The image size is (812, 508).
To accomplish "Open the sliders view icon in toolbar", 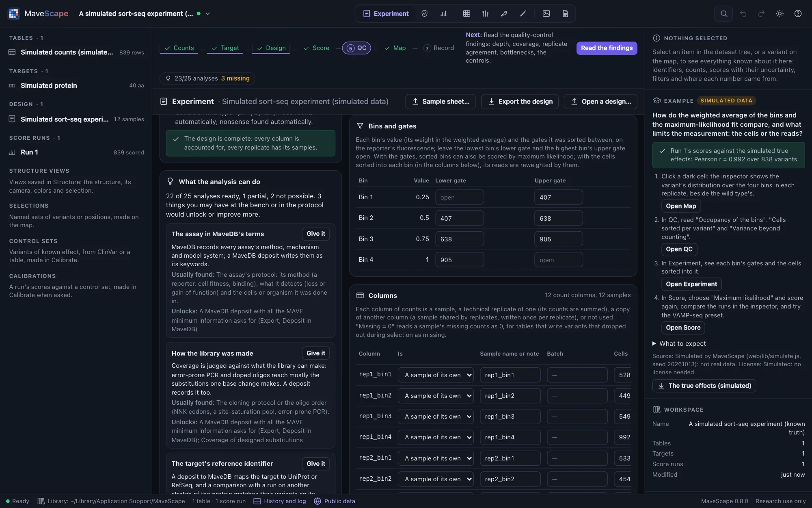I will tap(485, 13).
